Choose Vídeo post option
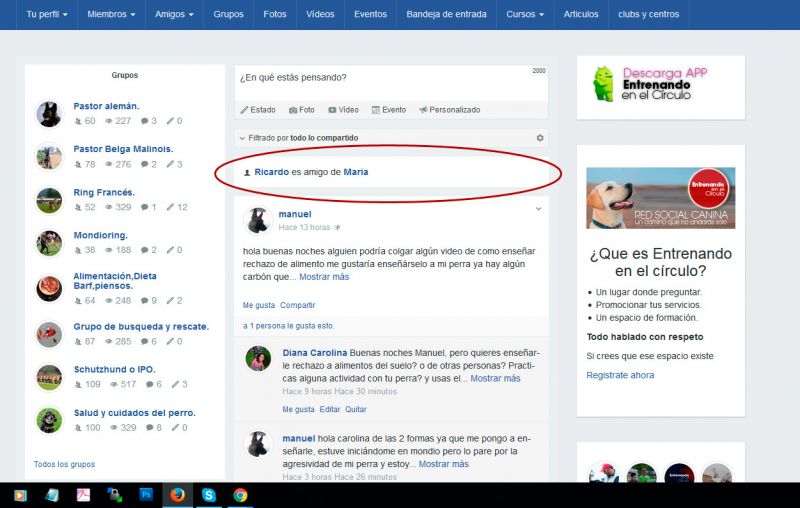The width and height of the screenshot is (800, 508). pos(343,110)
